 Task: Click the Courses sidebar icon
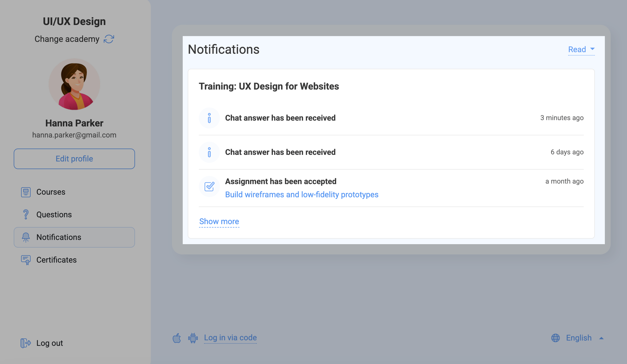26,192
